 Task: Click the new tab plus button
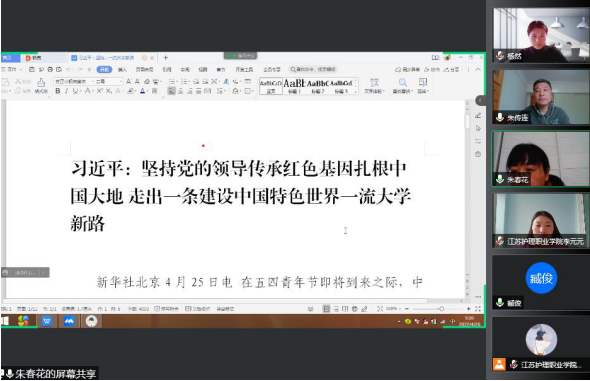(x=166, y=58)
